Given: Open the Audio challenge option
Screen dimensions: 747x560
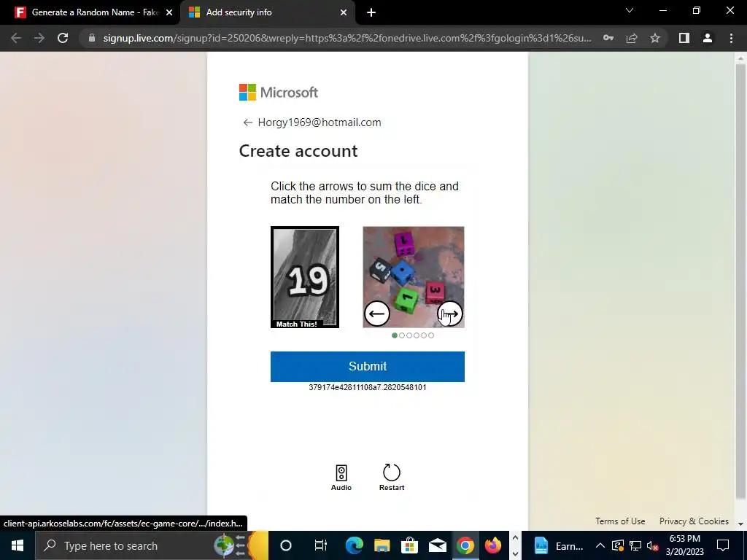Looking at the screenshot, I should coord(341,478).
